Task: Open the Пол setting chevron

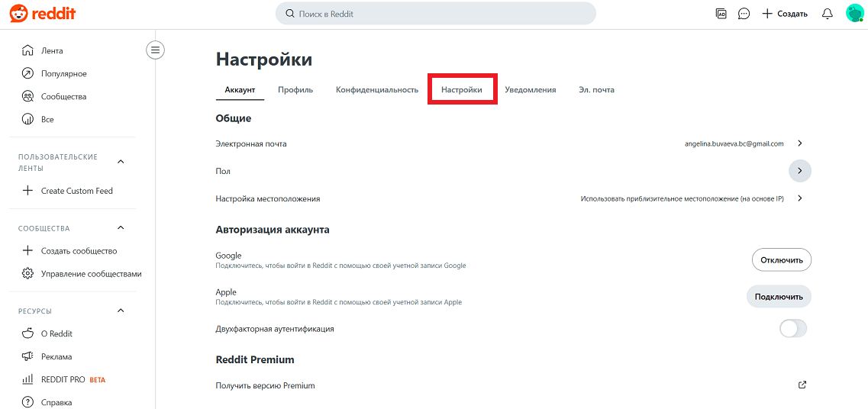Action: [800, 171]
